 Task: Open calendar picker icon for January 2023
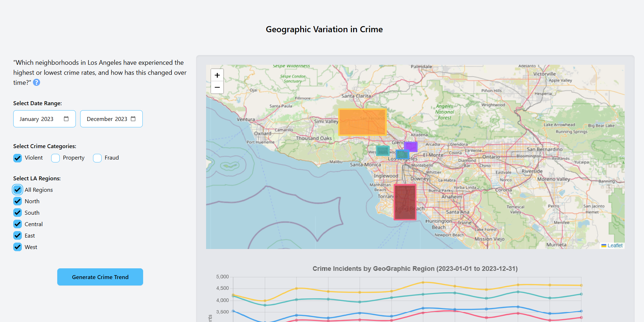click(66, 119)
